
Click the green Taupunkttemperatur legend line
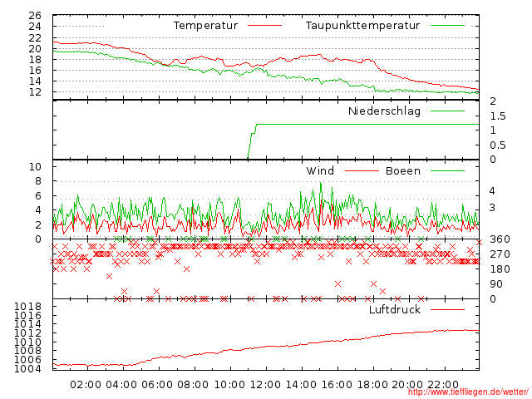tap(447, 26)
